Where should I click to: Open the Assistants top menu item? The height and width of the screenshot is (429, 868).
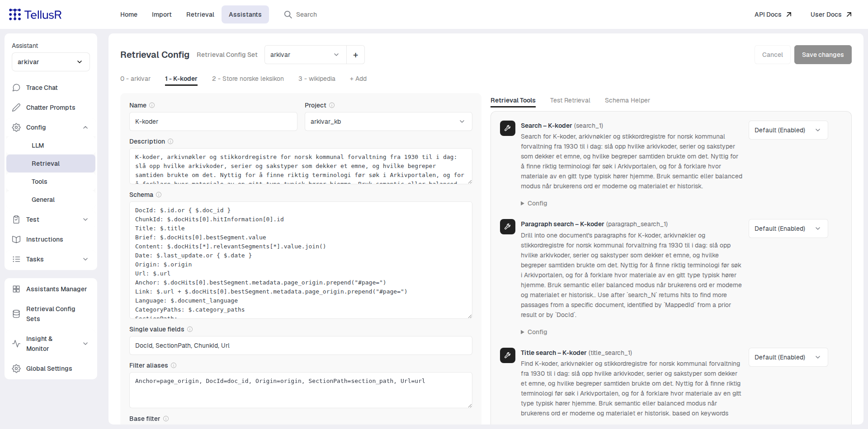(245, 14)
